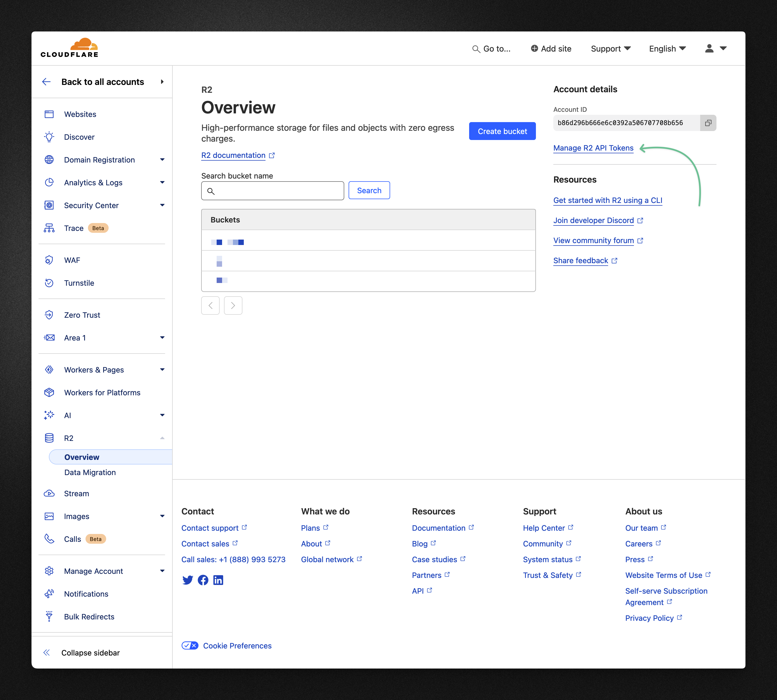Open View community forum link

coord(593,240)
